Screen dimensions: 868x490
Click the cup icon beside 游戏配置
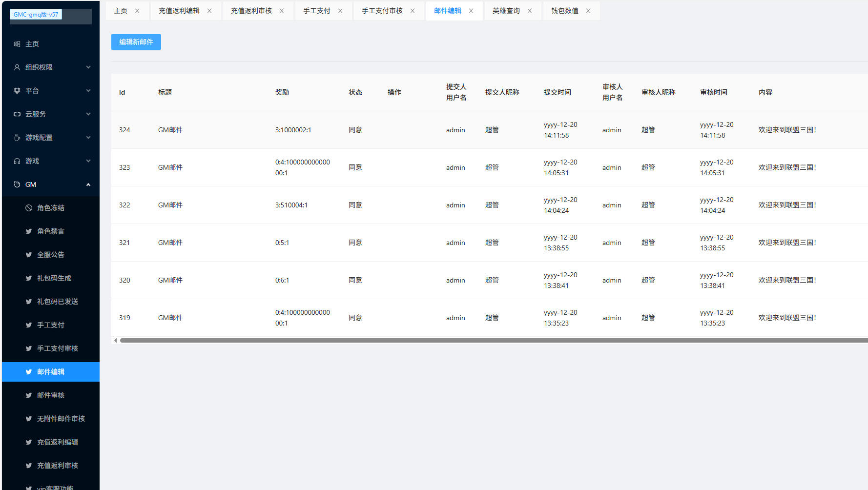pyautogui.click(x=17, y=138)
